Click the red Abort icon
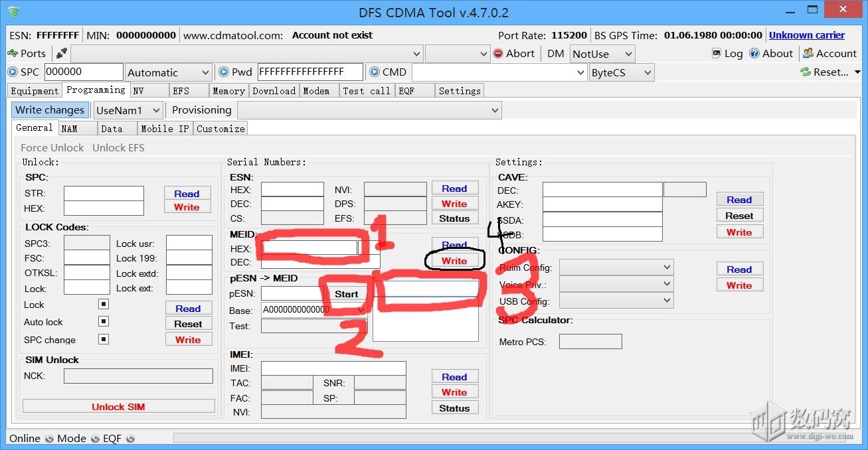This screenshot has height=450, width=868. tap(498, 54)
